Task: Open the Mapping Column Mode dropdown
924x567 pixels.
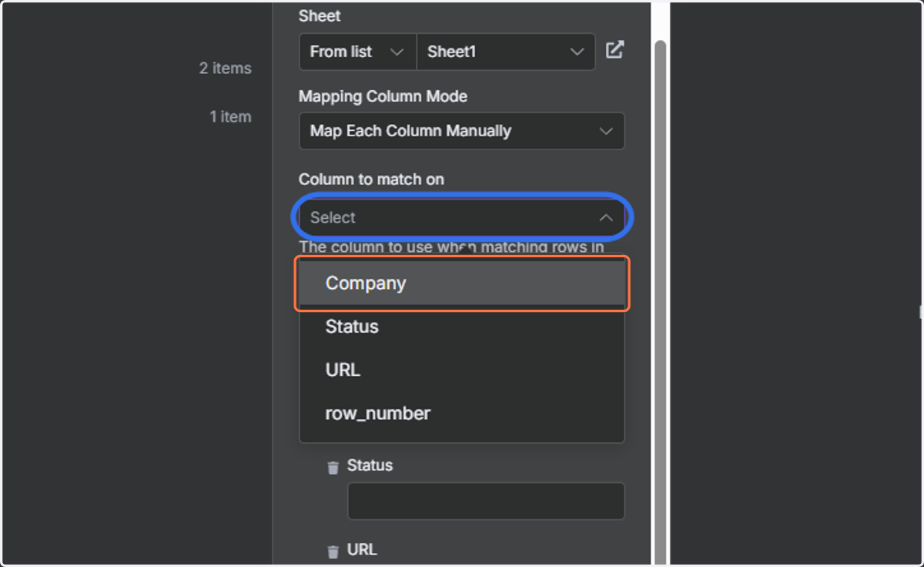Action: tap(461, 131)
